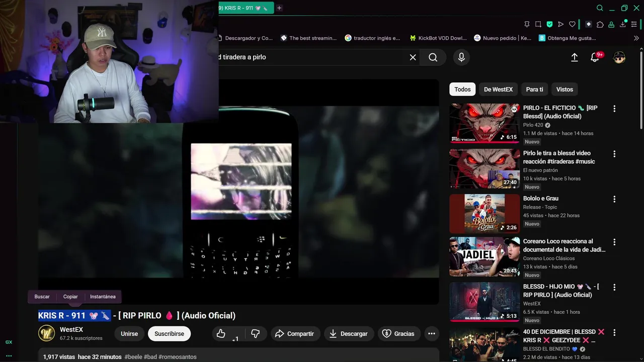Open Opera pinboards pin icon
This screenshot has height=362, width=644.
point(527,24)
